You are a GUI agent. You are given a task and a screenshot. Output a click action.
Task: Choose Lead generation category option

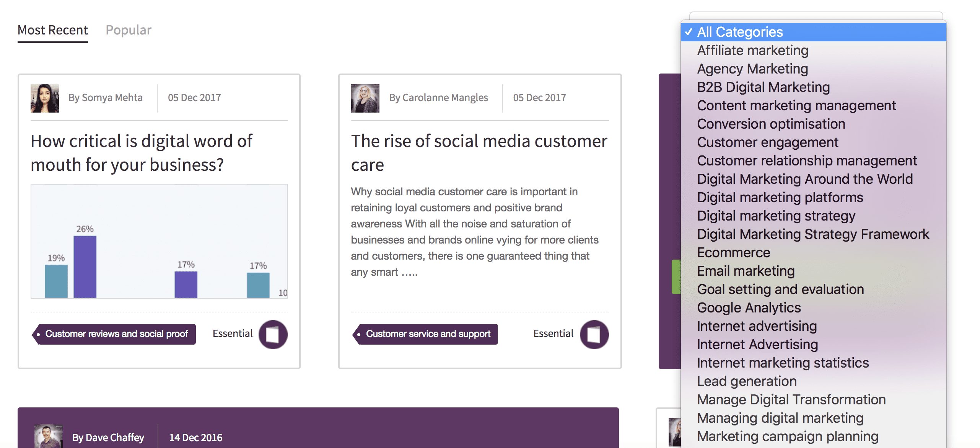click(x=747, y=381)
